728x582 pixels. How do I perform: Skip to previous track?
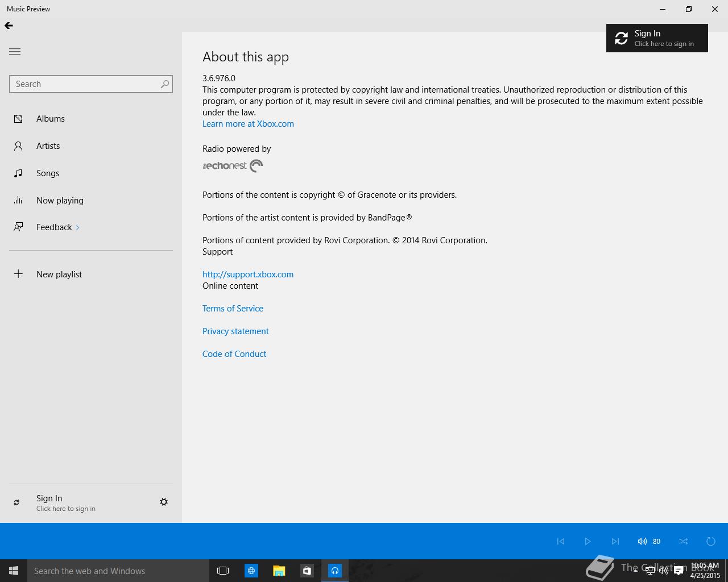click(561, 541)
